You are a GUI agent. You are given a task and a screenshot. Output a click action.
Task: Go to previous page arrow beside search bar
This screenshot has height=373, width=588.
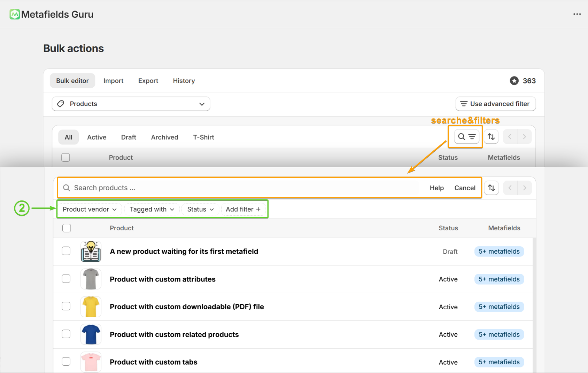click(x=510, y=188)
